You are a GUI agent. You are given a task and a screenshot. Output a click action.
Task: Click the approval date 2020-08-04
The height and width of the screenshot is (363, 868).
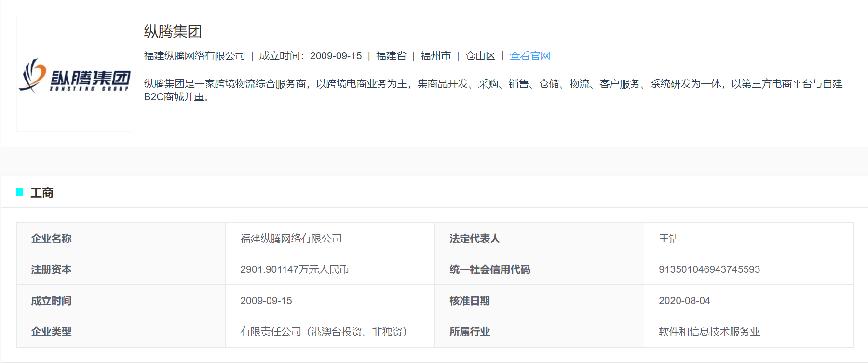(684, 301)
